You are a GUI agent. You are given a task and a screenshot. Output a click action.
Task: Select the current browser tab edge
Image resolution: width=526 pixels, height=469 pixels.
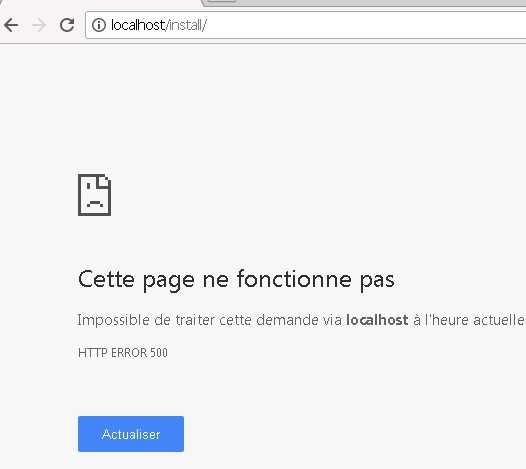101,2
